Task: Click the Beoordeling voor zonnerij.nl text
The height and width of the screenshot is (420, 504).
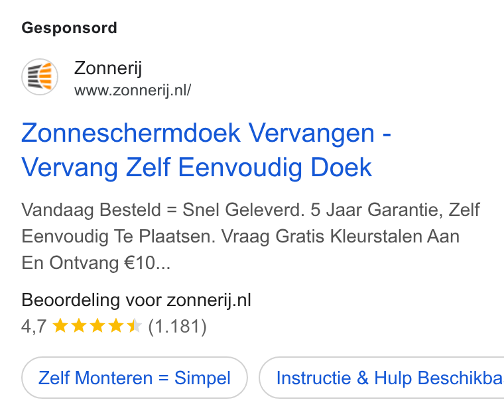Action: 137,300
